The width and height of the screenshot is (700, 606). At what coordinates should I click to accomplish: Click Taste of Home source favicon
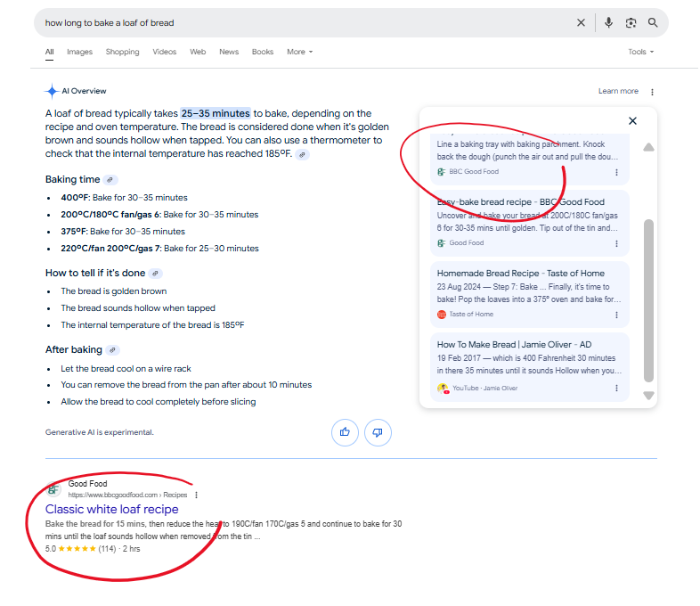pyautogui.click(x=442, y=315)
